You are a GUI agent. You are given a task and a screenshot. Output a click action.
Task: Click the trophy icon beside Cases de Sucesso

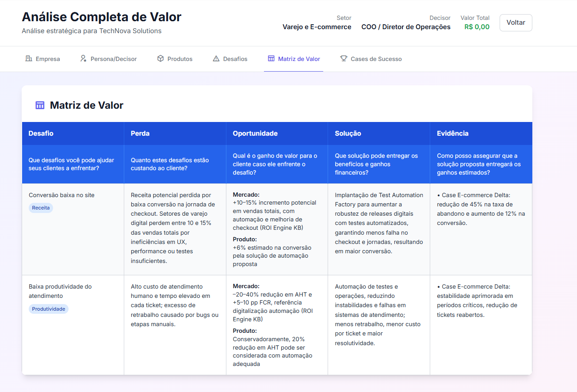[343, 58]
